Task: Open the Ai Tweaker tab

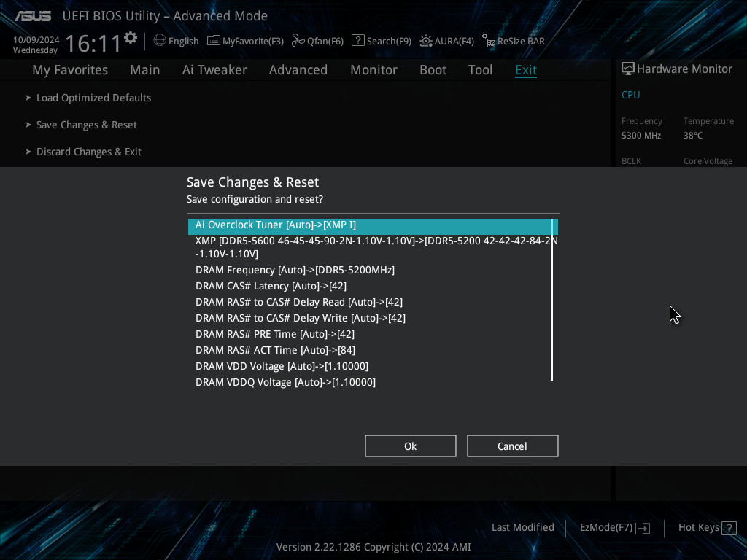Action: pyautogui.click(x=214, y=70)
